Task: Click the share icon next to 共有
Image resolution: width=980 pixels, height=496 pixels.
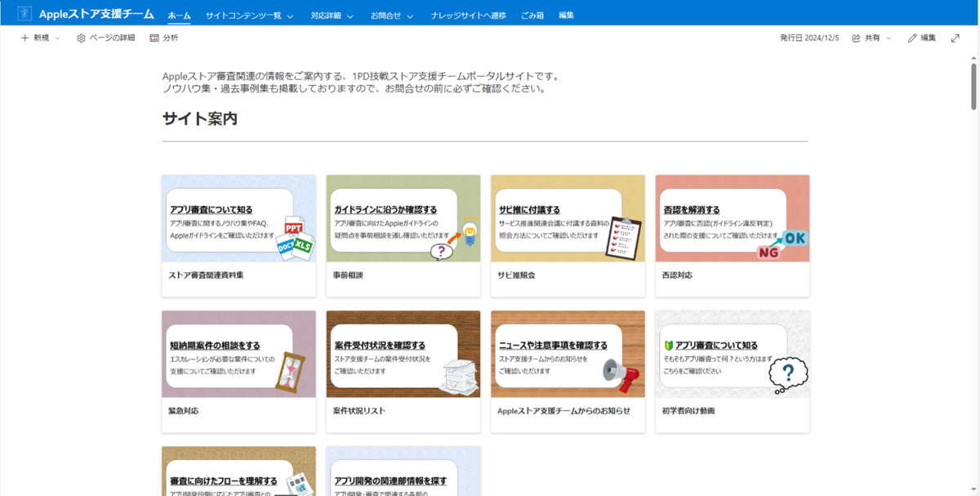Action: [x=856, y=38]
